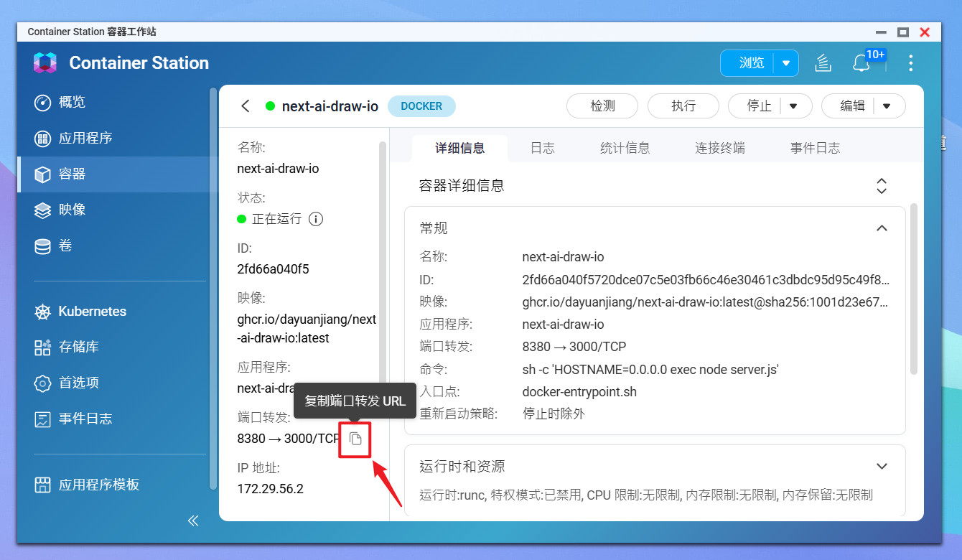962x560 pixels.
Task: Click the Inspect (检测) button
Action: tap(602, 106)
